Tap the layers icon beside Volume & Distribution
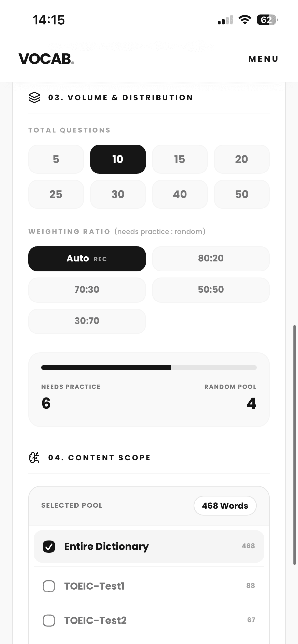 [34, 97]
